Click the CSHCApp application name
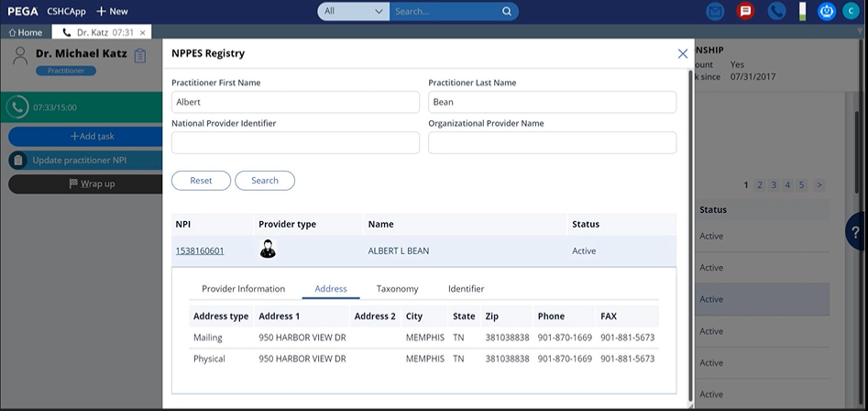Viewport: 868px width, 411px height. (x=66, y=11)
